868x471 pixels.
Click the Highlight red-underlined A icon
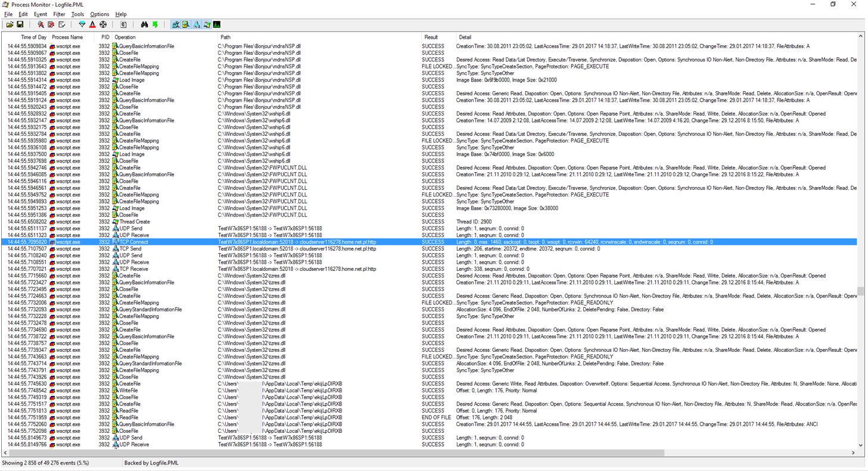[x=92, y=24]
